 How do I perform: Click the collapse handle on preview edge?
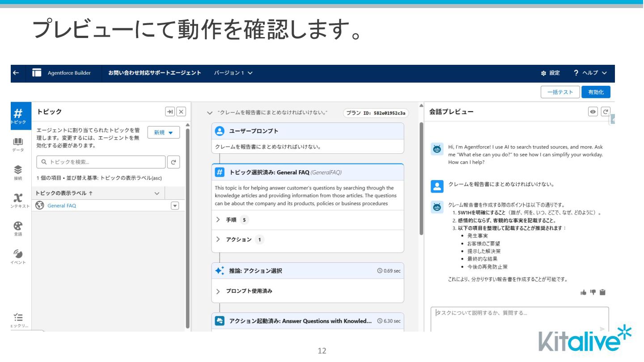click(x=613, y=119)
